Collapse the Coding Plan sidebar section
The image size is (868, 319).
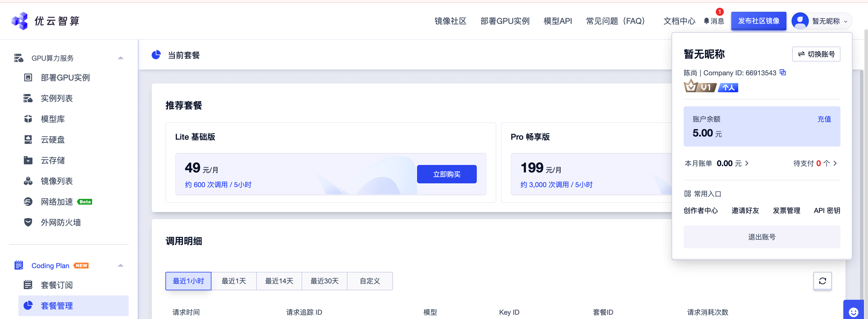coord(121,265)
